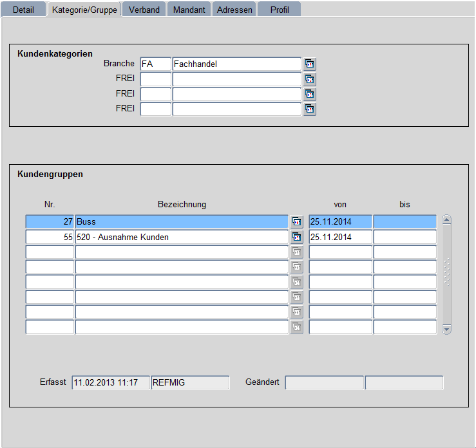Open lookup icon beside Buss group row
476x448 pixels.
click(x=296, y=221)
